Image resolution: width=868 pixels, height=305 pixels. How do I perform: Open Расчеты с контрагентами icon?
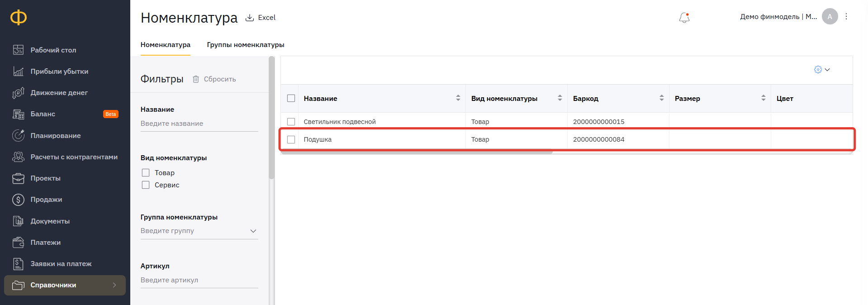[x=18, y=157]
